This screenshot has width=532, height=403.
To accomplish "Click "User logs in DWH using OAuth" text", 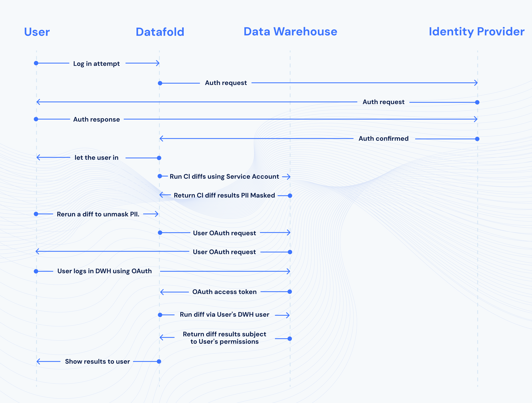I will click(105, 271).
